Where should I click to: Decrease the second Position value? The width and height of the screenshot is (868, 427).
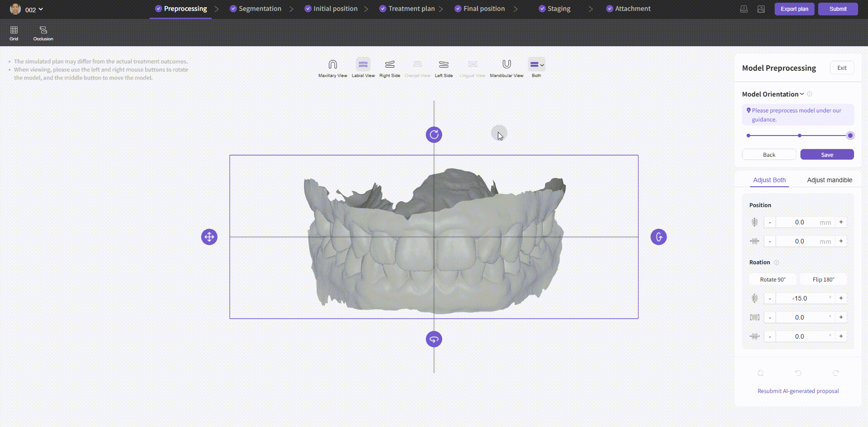770,241
